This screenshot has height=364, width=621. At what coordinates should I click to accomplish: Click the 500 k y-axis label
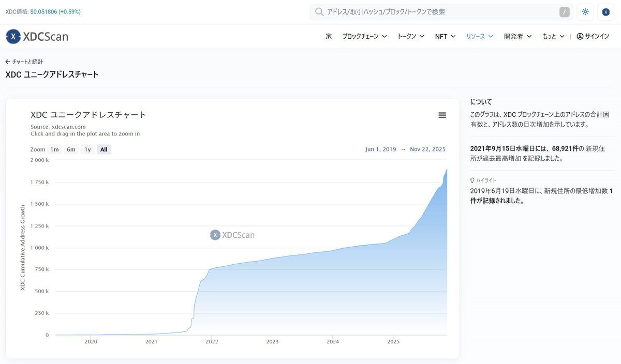pyautogui.click(x=41, y=291)
